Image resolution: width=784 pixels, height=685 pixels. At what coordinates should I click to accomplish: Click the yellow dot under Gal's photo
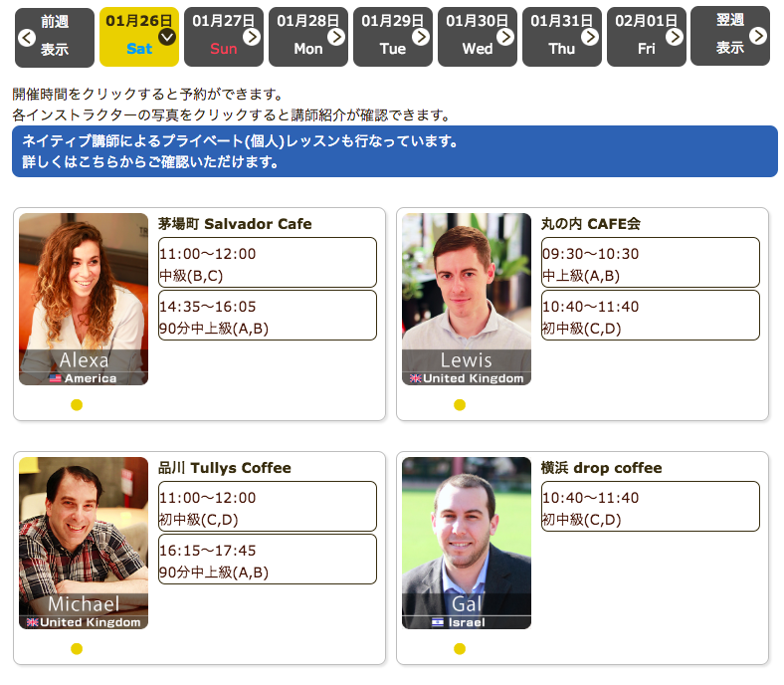click(460, 649)
